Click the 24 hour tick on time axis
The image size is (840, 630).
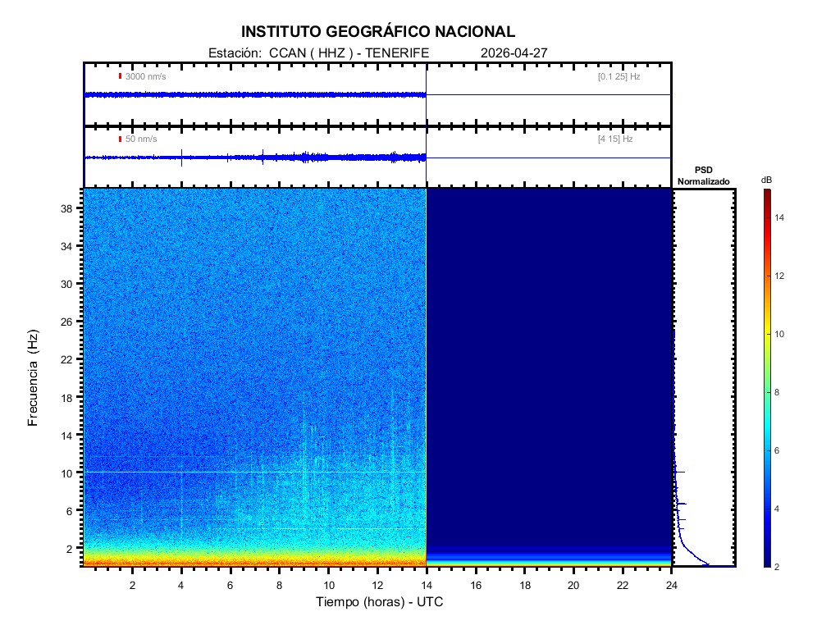[671, 585]
